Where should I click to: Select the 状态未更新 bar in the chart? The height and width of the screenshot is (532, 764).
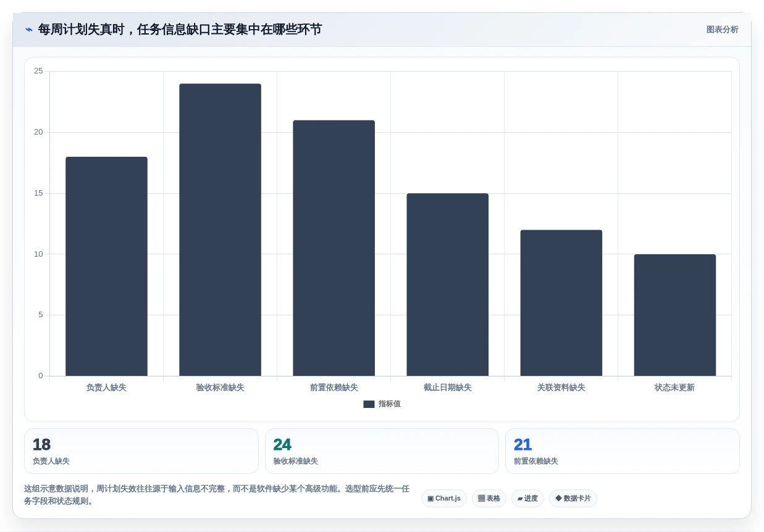coord(674,315)
